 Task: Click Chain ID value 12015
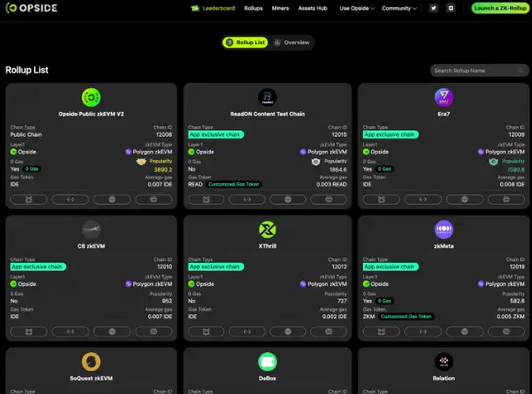(x=339, y=135)
